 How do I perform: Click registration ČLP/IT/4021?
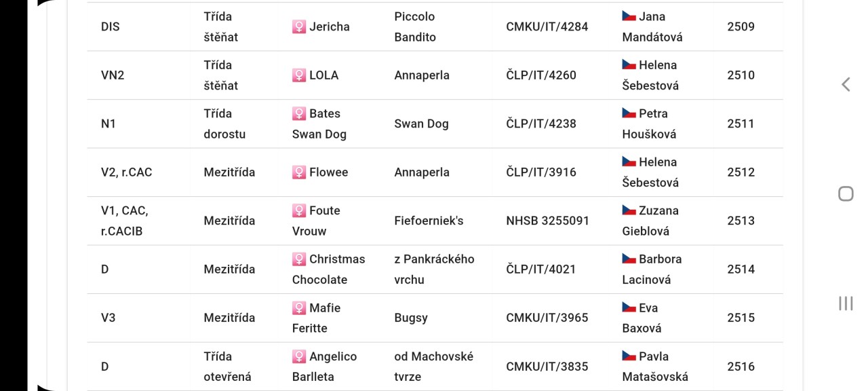click(541, 269)
